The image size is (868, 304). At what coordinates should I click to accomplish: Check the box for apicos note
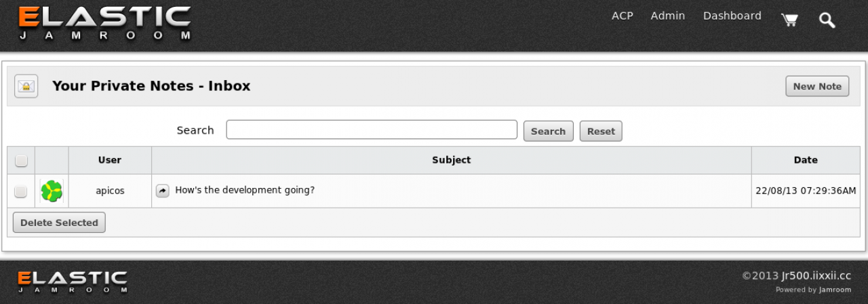[21, 191]
